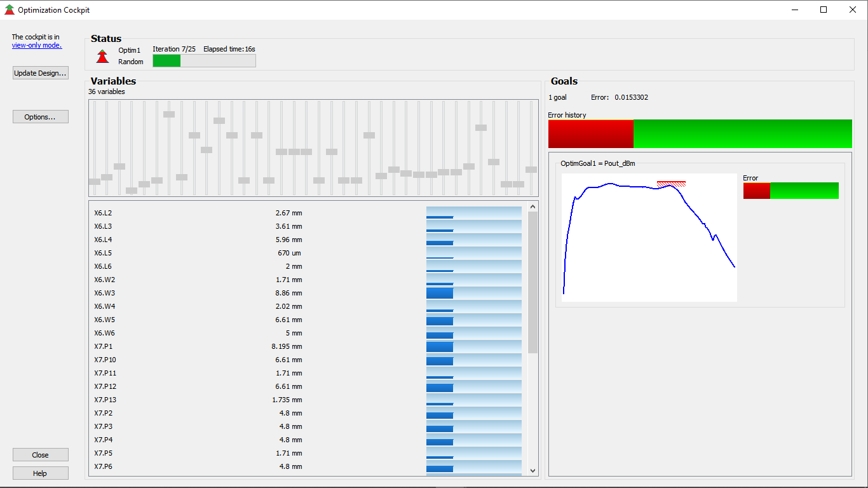Select the X6.W4 variable name
This screenshot has width=868, height=488.
coord(104,306)
